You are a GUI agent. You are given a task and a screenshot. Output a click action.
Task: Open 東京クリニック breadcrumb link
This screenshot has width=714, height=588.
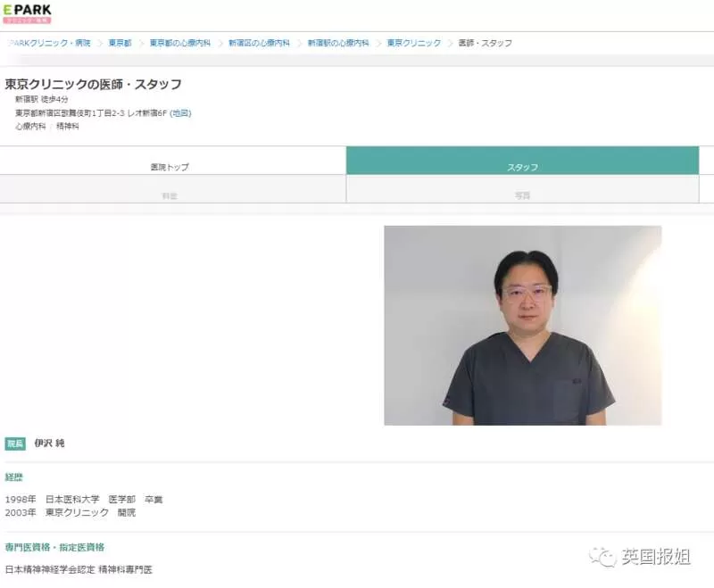(x=414, y=43)
